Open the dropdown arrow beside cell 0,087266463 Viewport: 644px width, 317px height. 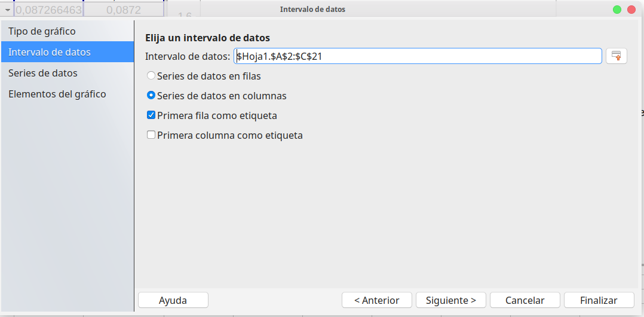[x=7, y=10]
